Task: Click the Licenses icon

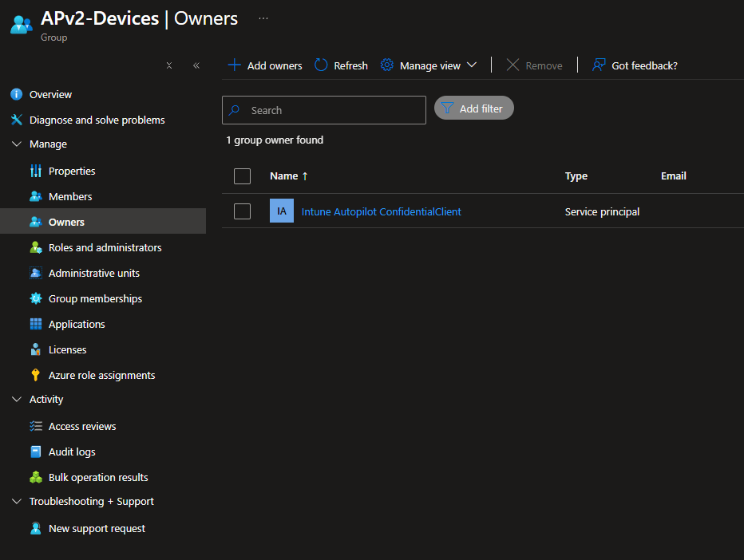Action: tap(36, 349)
